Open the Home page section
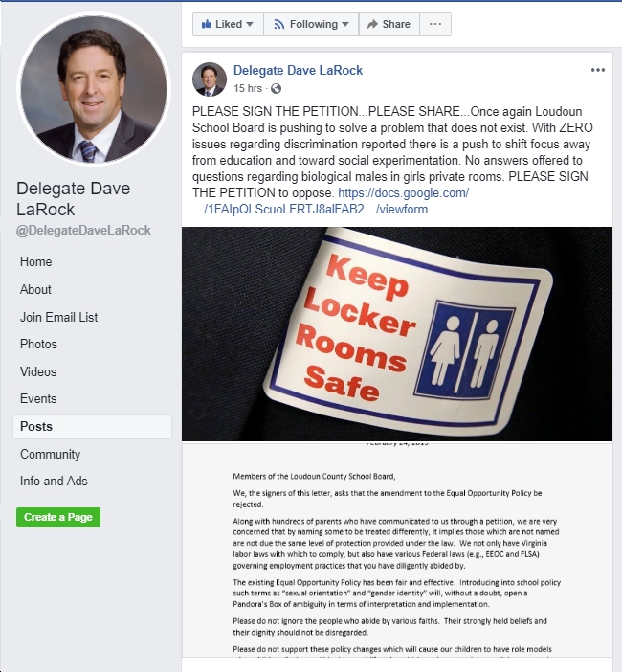The width and height of the screenshot is (622, 672). 36,261
